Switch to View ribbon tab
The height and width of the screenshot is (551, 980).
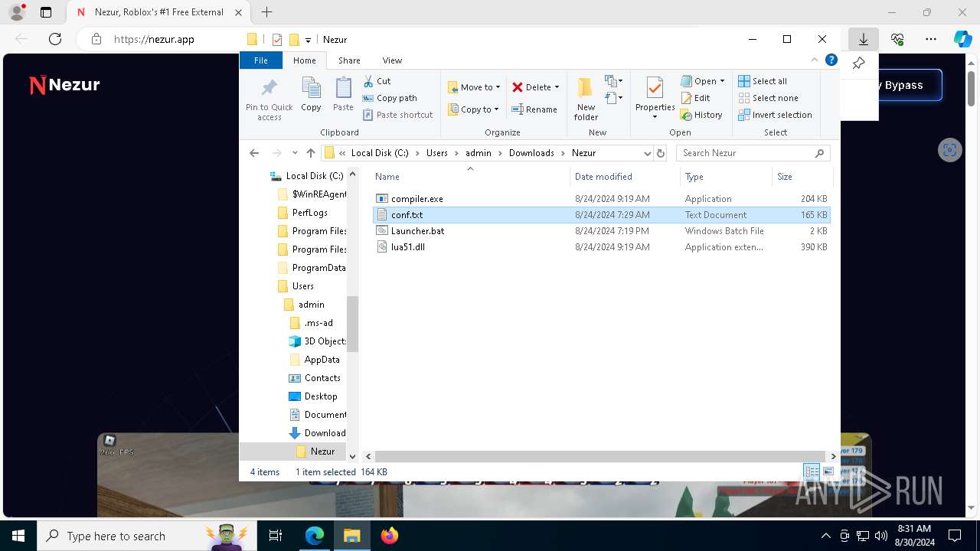coord(392,60)
